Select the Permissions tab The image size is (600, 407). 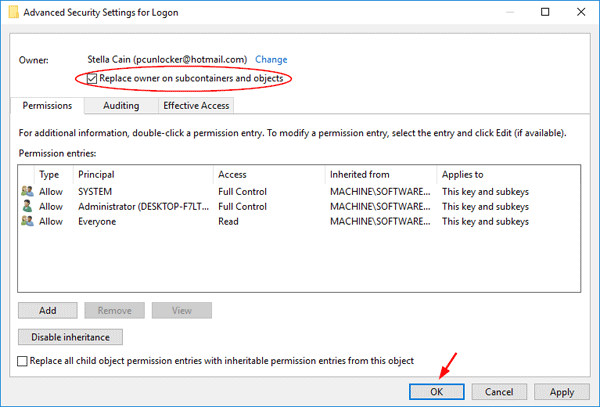(48, 106)
